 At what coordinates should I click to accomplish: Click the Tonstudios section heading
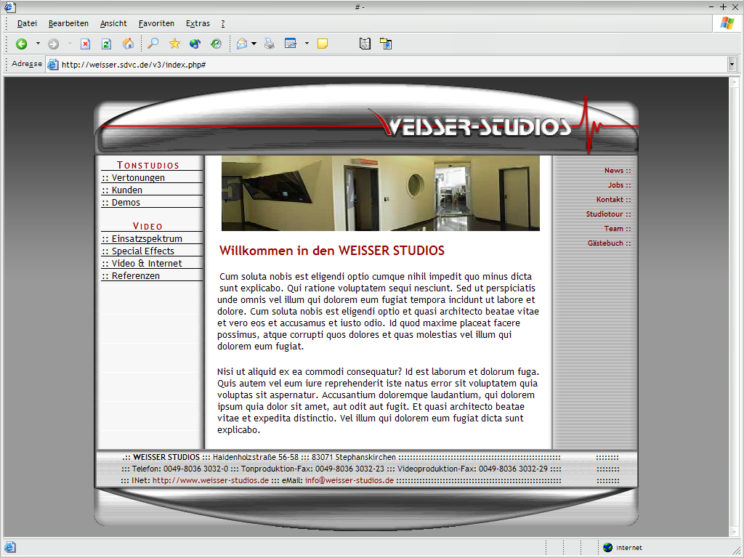point(148,165)
